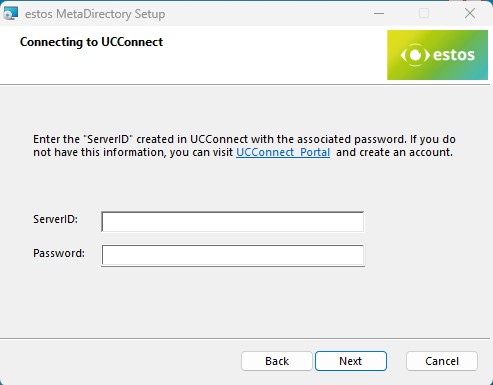
Task: Click "not have this information" instruction text
Action: pyautogui.click(x=100, y=152)
